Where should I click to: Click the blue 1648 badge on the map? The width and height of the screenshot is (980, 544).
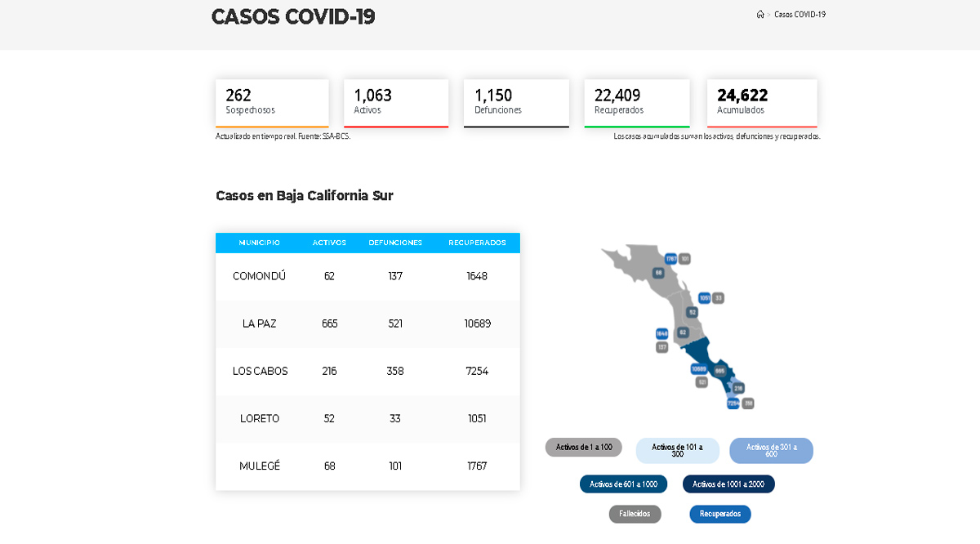point(662,333)
